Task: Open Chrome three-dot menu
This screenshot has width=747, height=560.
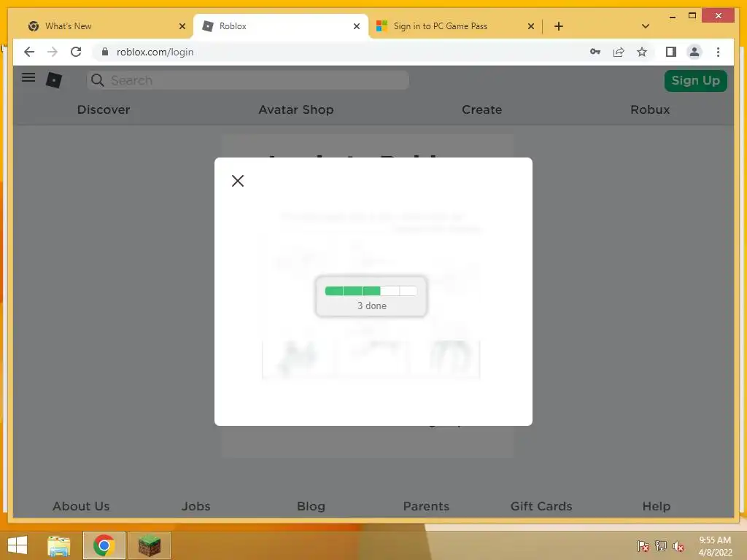Action: coord(718,52)
